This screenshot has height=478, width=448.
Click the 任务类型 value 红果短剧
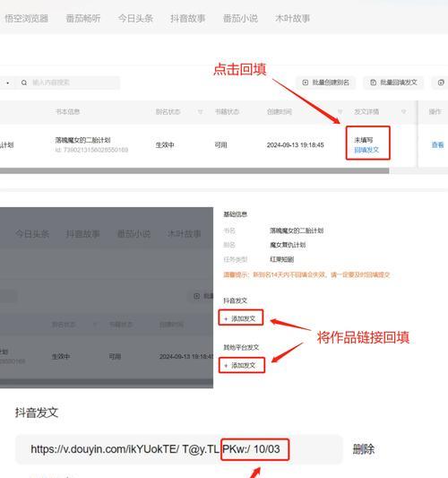(281, 259)
